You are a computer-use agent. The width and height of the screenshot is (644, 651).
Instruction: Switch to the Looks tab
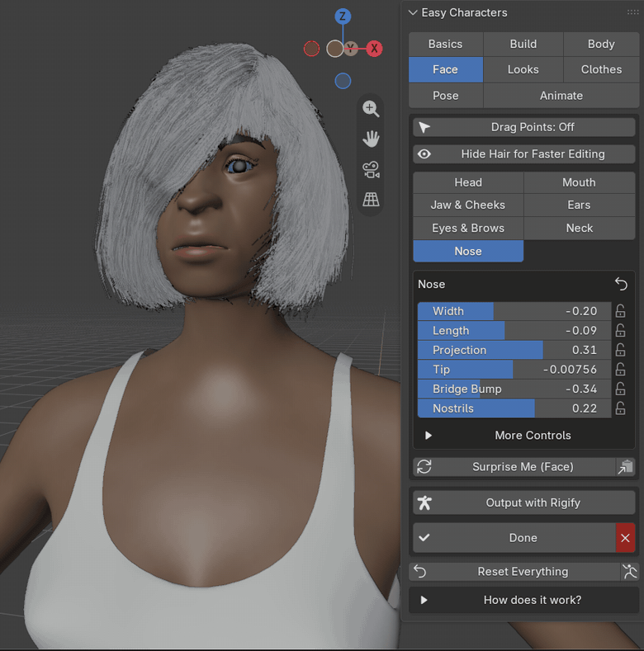coord(523,69)
